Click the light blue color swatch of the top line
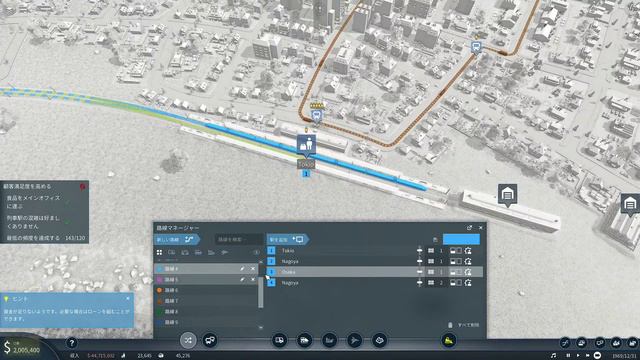The image size is (640, 360). (160, 269)
